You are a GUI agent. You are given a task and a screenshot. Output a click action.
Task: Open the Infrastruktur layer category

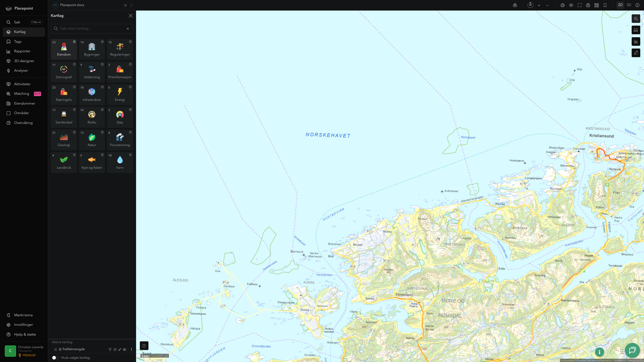point(92,95)
